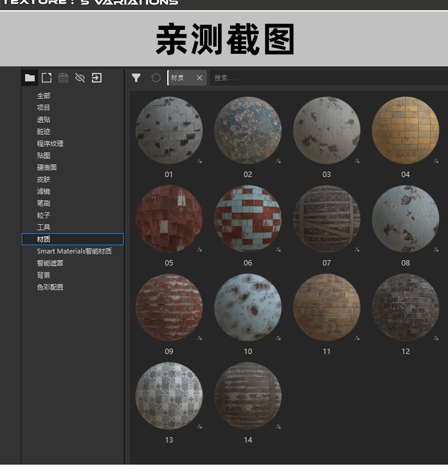Click the save disk icon
Screen dimensions: 448x476
coord(63,78)
